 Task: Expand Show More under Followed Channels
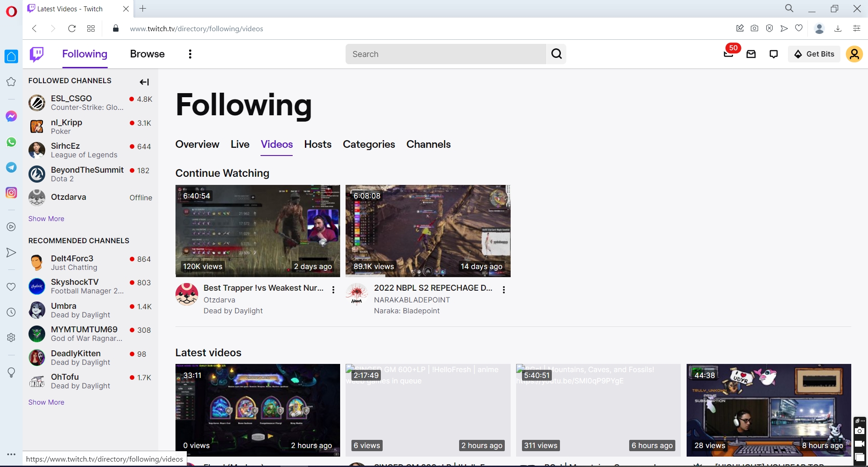click(46, 218)
